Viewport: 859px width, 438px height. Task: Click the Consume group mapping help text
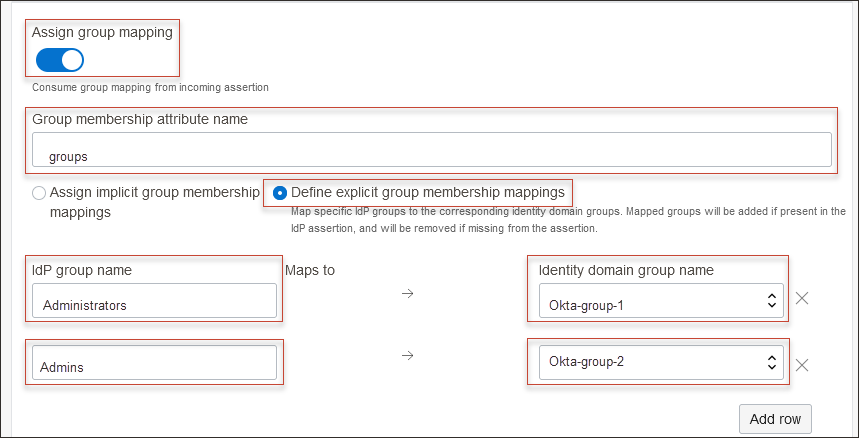150,87
